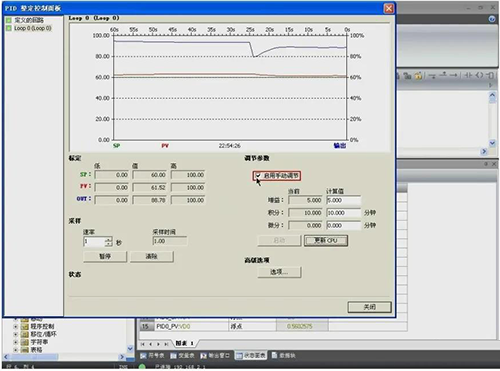Click the horizontal scrollbar under project tree
The height and width of the screenshot is (371, 500).
pyautogui.click(x=64, y=357)
